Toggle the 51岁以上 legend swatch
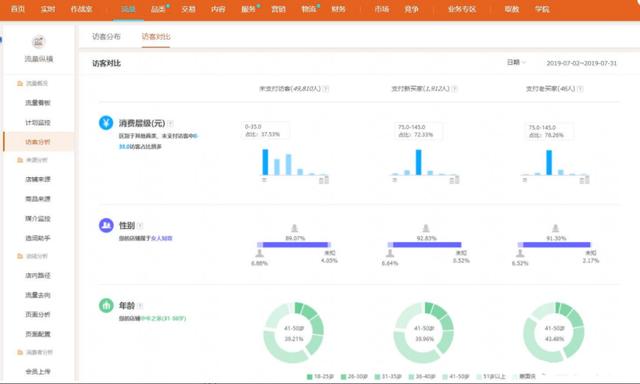 coord(479,376)
